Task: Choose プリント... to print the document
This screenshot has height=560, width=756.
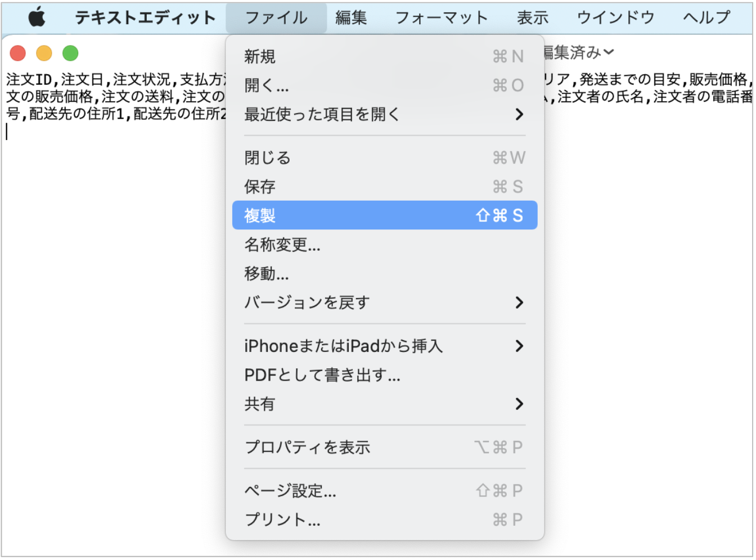Action: click(x=385, y=520)
